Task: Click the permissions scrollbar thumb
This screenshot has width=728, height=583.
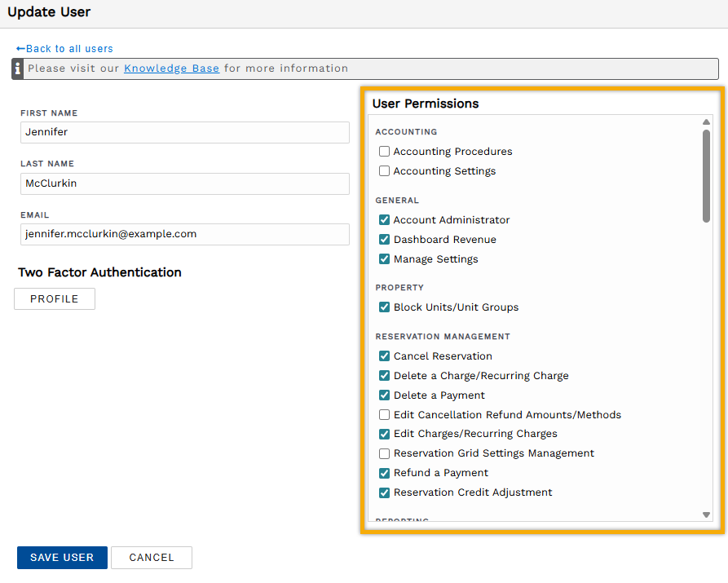Action: (x=706, y=176)
